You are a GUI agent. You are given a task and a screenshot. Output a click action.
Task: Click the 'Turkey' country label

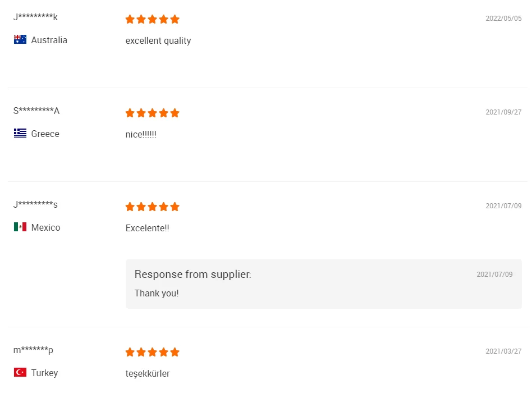44,373
